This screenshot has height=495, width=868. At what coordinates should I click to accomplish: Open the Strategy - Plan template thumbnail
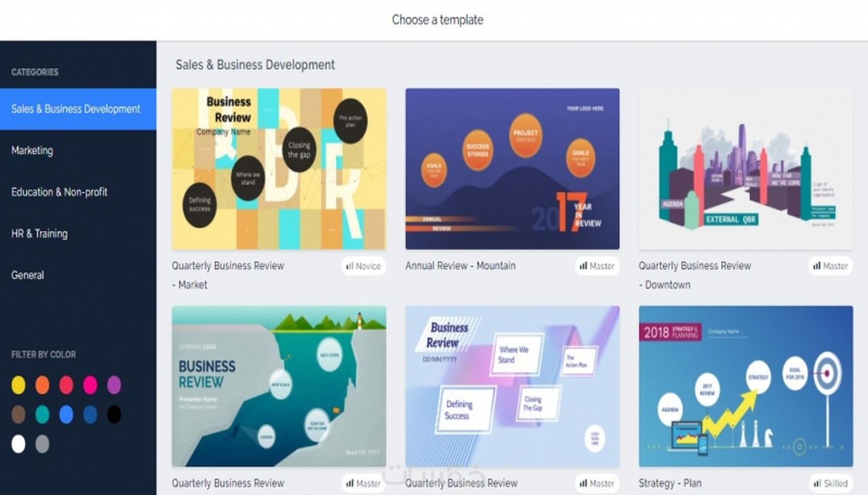[x=745, y=386]
